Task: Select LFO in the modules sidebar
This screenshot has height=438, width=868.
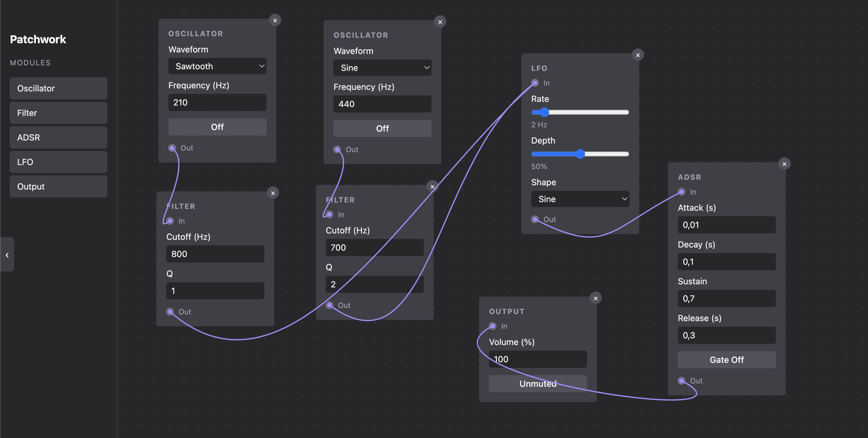Action: [58, 162]
